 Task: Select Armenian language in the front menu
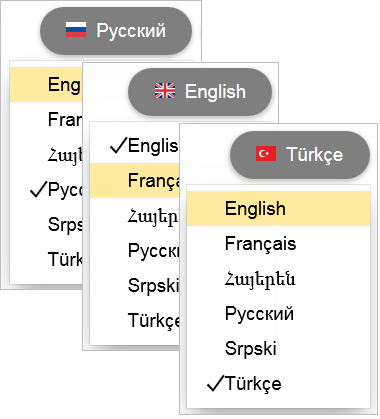coord(279,278)
